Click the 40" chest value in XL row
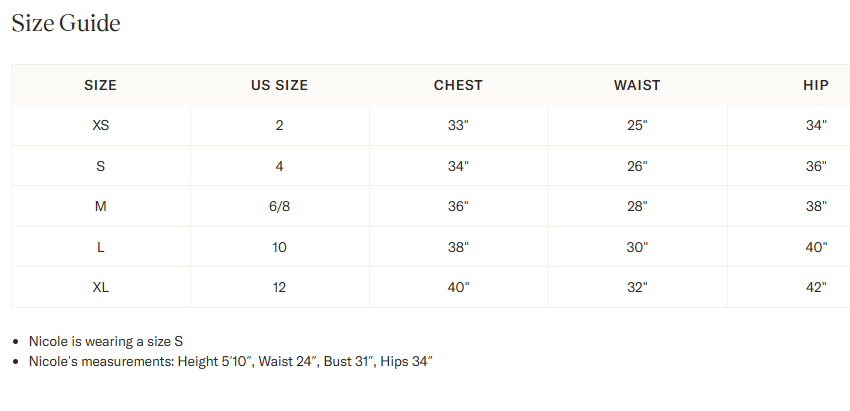The height and width of the screenshot is (411, 850). pyautogui.click(x=458, y=287)
